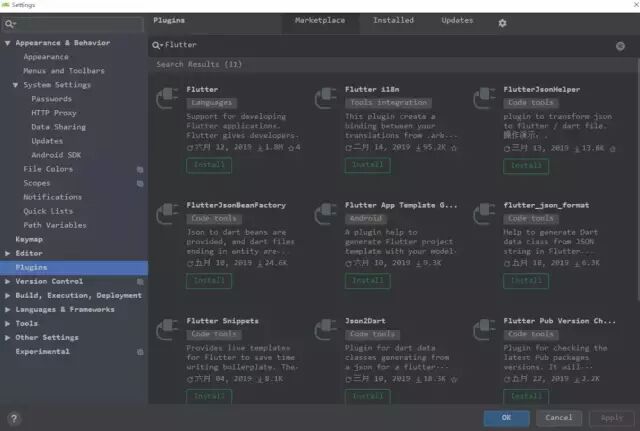Image resolution: width=640 pixels, height=431 pixels.
Task: Select Plugins in the settings tree
Action: (74, 267)
